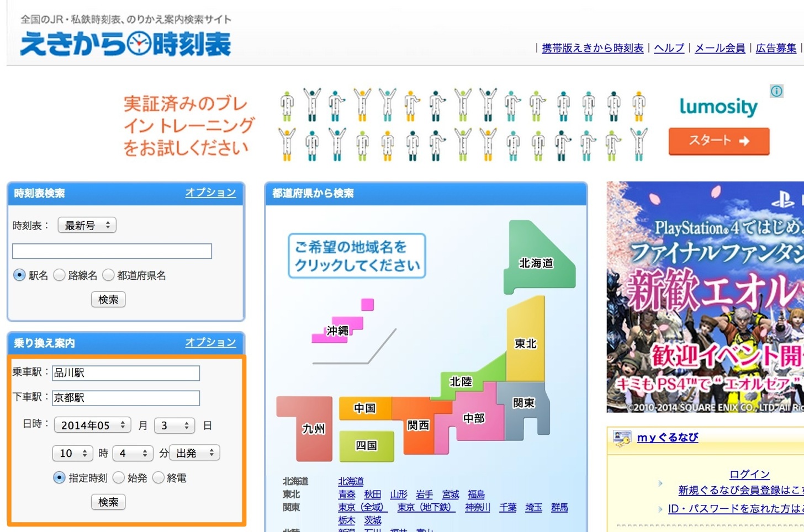This screenshot has width=804, height=532.
Task: Open the 時刻表 最新号 dropdown
Action: click(87, 225)
